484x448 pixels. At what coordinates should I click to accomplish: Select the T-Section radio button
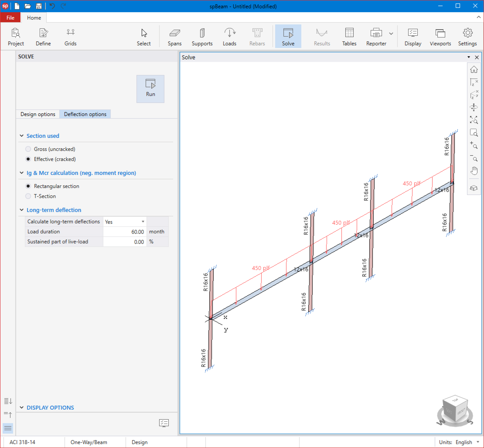(28, 196)
